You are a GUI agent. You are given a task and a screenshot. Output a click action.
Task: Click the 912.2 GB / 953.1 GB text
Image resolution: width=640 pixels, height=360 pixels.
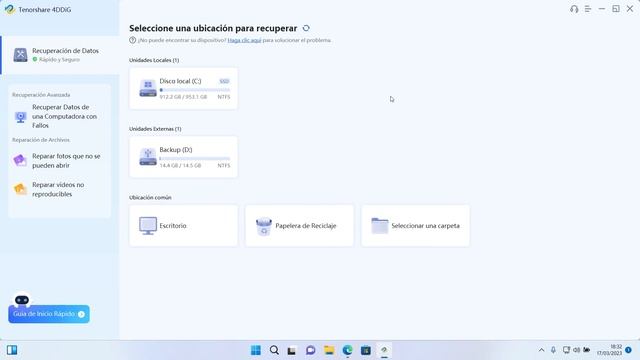point(183,97)
